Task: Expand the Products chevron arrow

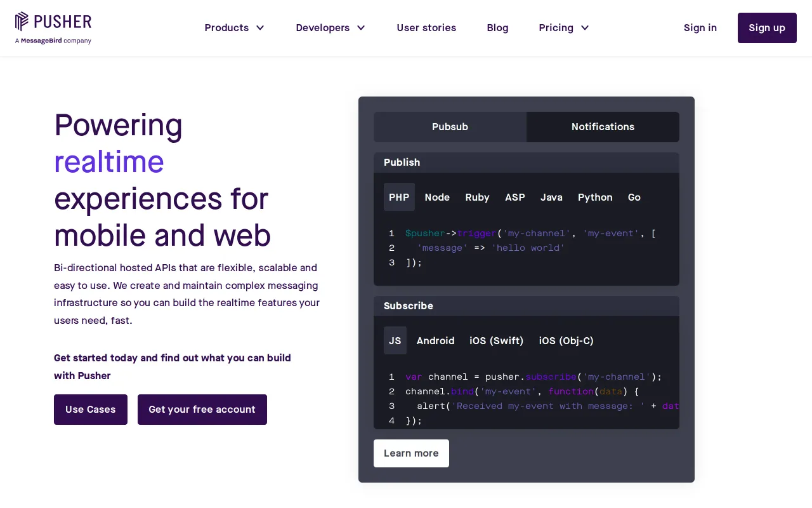Action: [260, 28]
